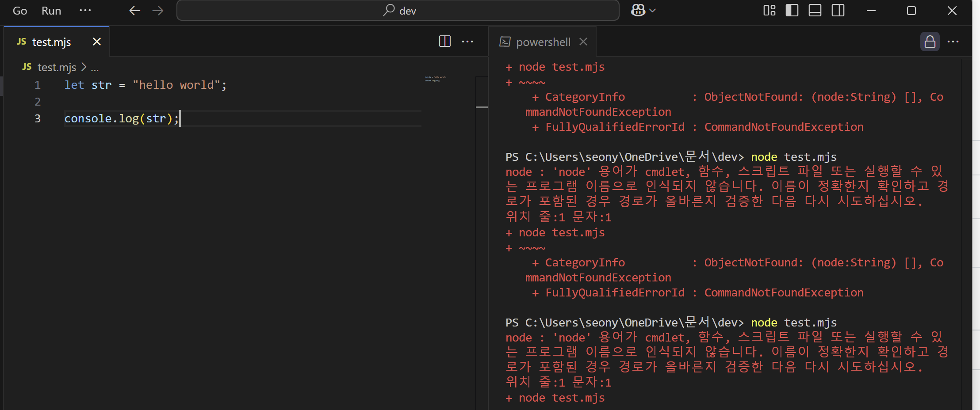This screenshot has height=410, width=980.
Task: Click the console.log(str); line
Action: pos(122,118)
